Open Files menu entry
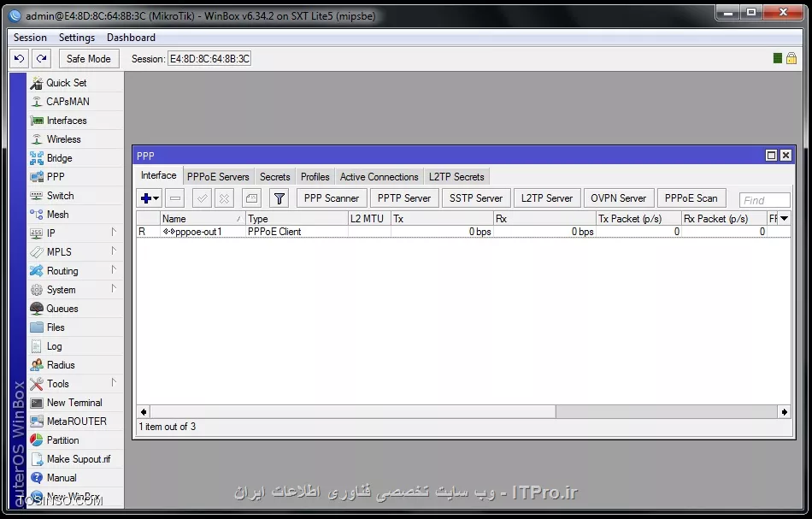The image size is (812, 519). (75, 327)
